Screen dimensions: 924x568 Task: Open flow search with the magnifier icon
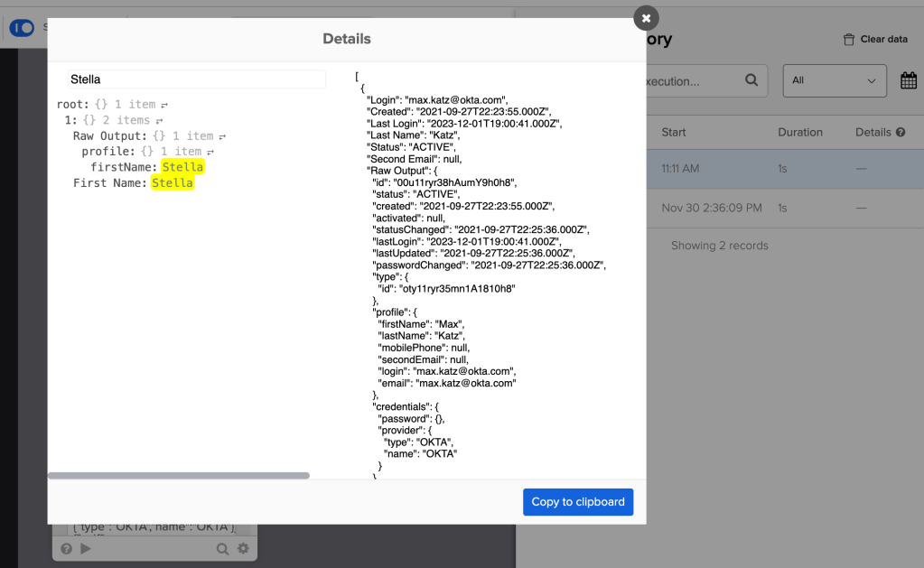pos(222,548)
